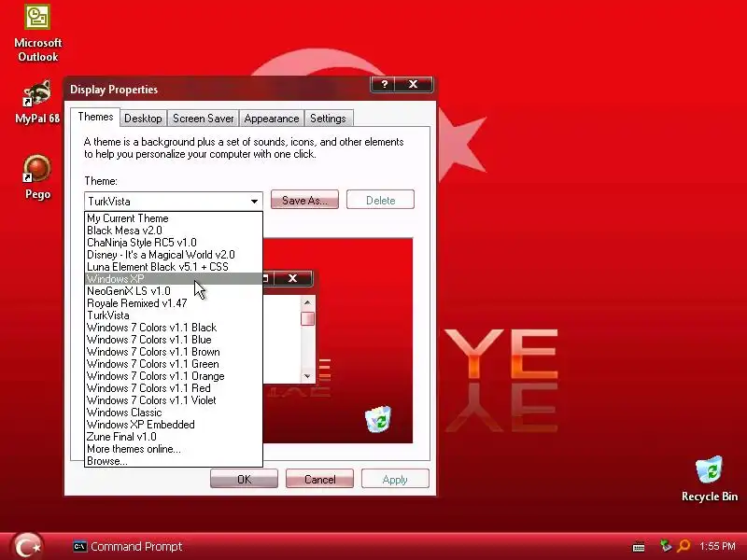Screen dimensions: 747x560
Task: Click More themes online... entry
Action: click(174, 449)
